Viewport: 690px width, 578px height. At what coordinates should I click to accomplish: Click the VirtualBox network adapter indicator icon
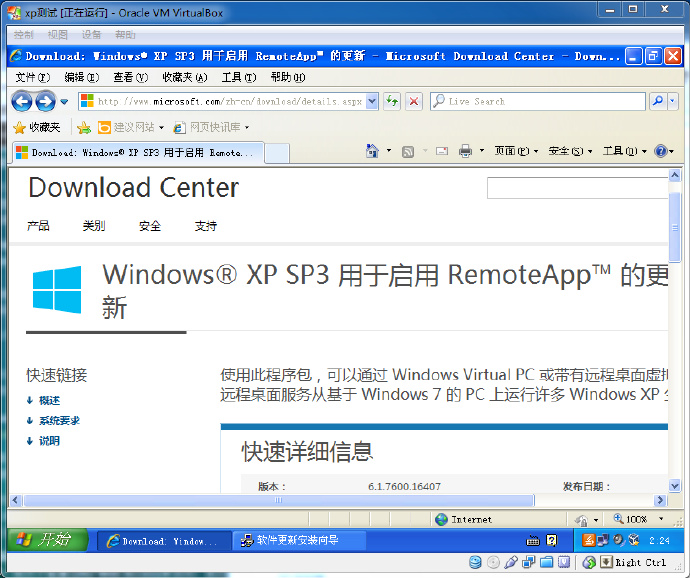529,562
